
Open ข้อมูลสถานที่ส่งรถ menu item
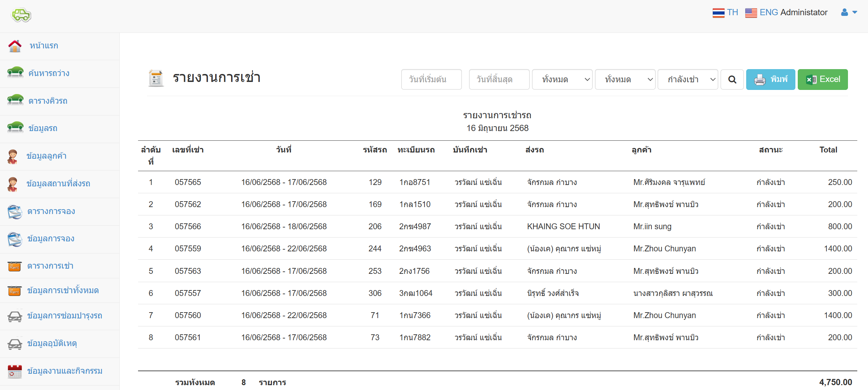point(58,184)
